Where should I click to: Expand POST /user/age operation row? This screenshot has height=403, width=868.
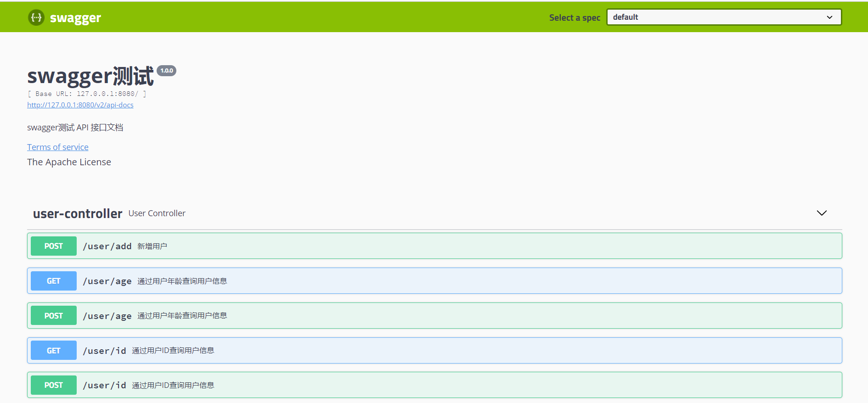click(x=434, y=316)
